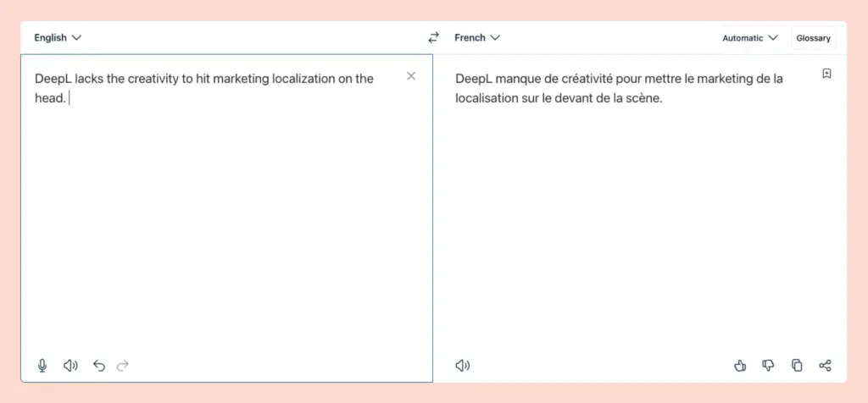Start voice input with the microphone icon

(42, 366)
